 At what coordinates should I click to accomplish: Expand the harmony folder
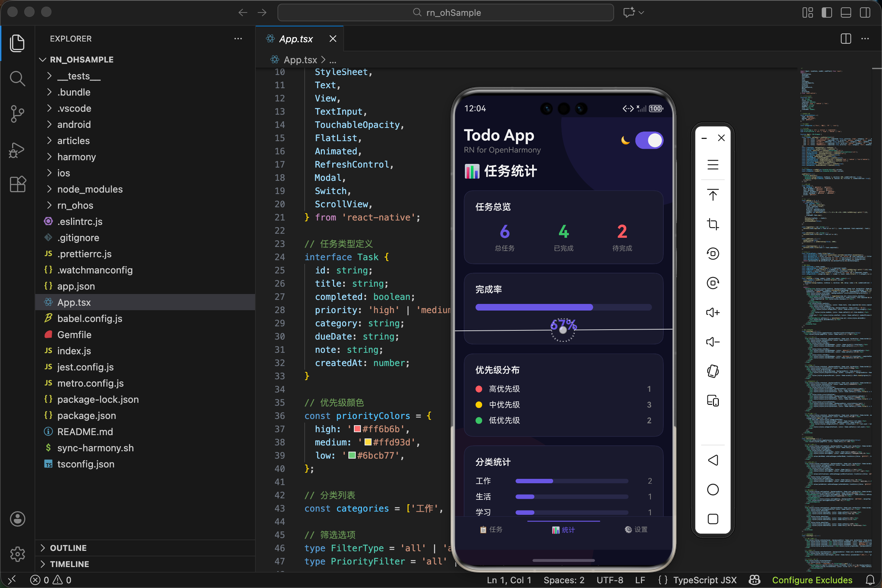(76, 157)
